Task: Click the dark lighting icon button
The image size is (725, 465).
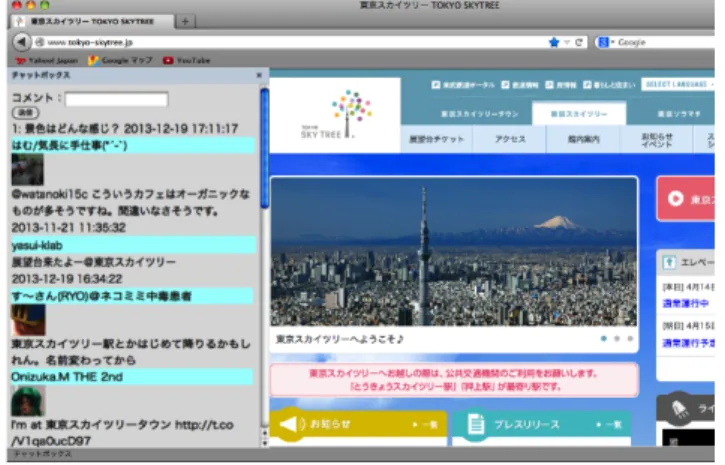Action: (x=678, y=409)
